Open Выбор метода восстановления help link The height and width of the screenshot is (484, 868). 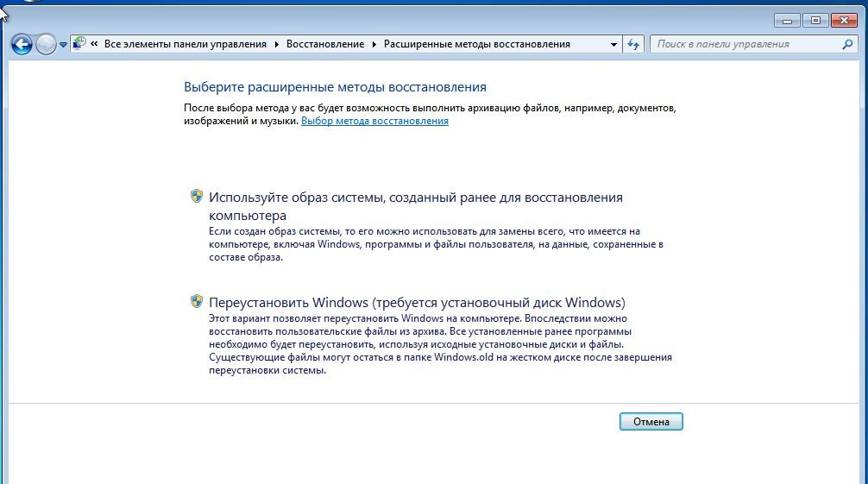374,121
